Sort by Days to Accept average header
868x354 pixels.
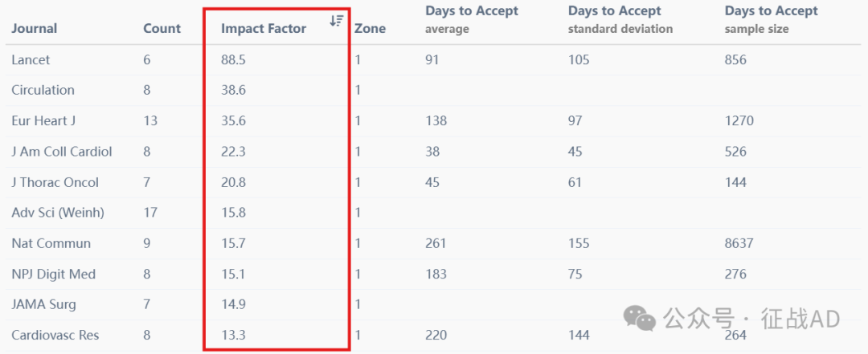pos(472,19)
